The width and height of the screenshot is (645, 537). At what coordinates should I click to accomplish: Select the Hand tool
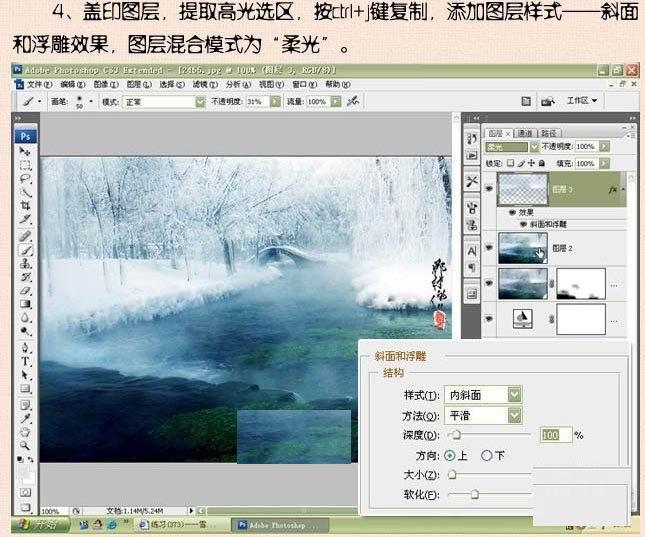pyautogui.click(x=25, y=432)
